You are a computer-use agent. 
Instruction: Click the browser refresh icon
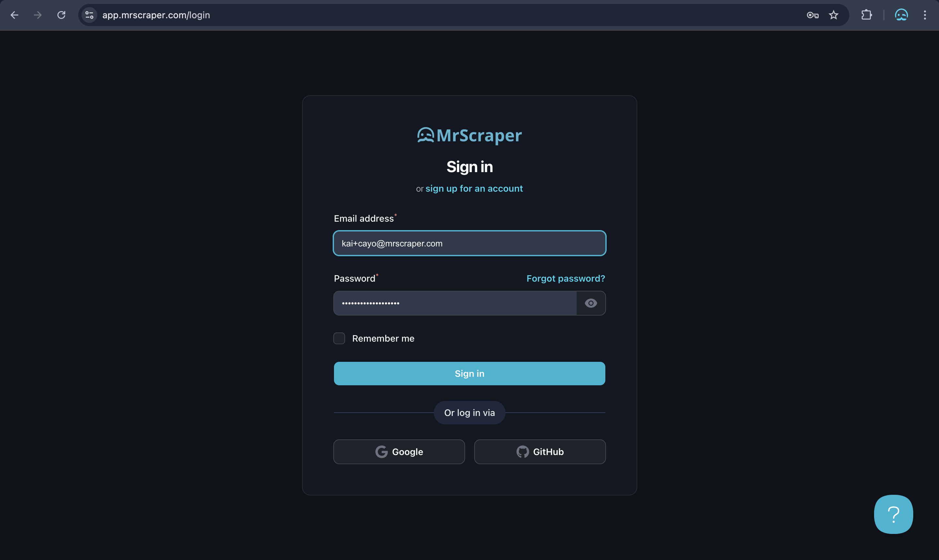(61, 15)
